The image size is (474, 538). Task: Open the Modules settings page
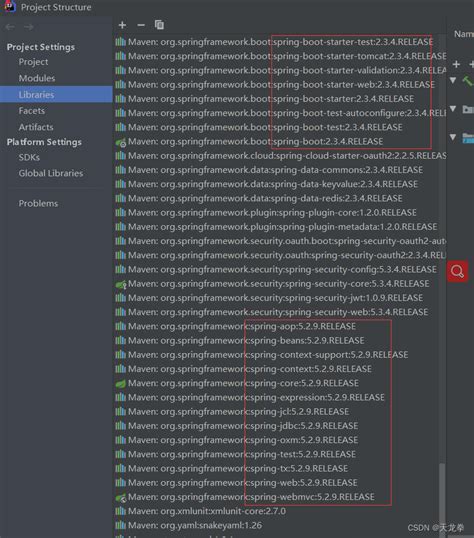[x=37, y=78]
